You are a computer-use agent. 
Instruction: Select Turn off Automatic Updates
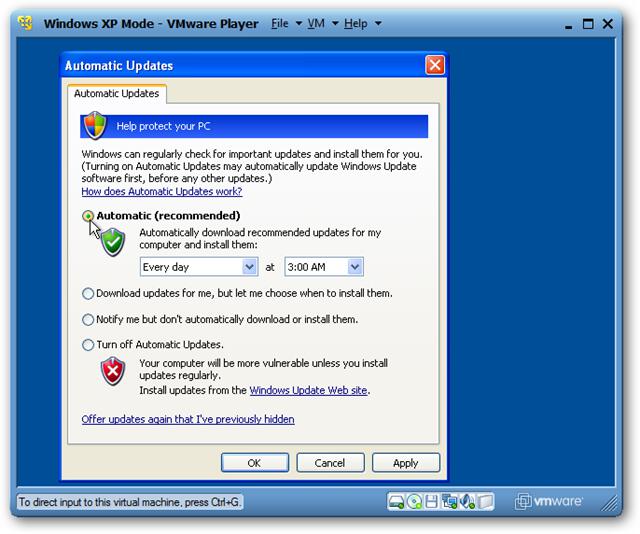pyautogui.click(x=88, y=345)
